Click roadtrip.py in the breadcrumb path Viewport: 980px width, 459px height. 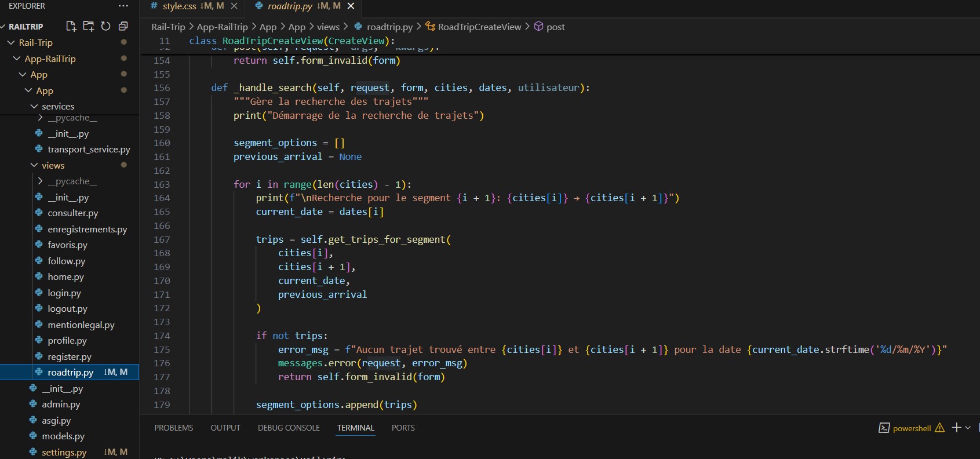pyautogui.click(x=389, y=27)
